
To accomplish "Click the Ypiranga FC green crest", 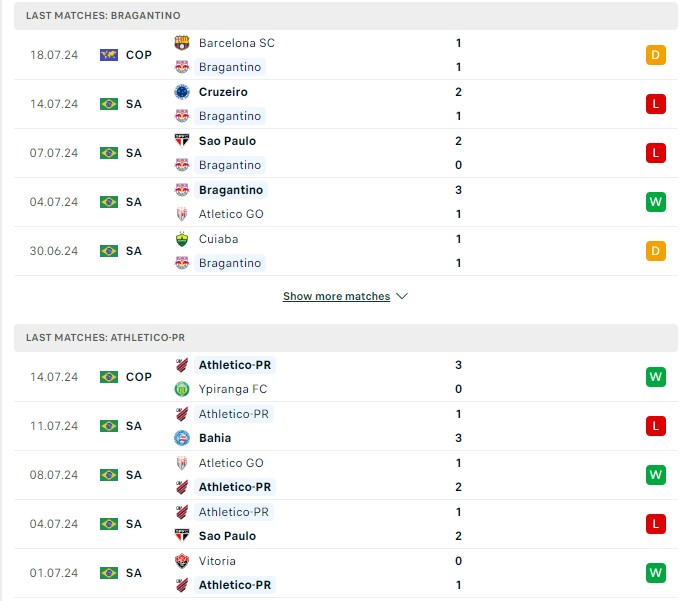I will 182,389.
